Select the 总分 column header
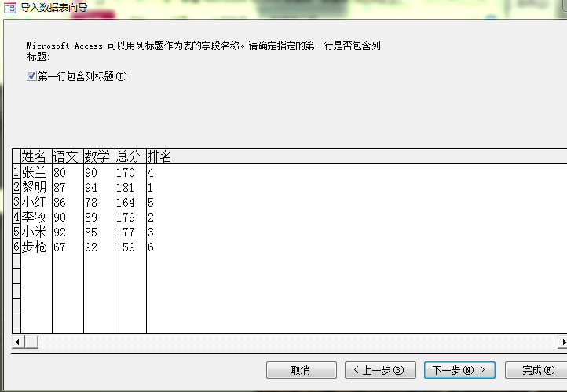The height and width of the screenshot is (392, 567). [131, 156]
